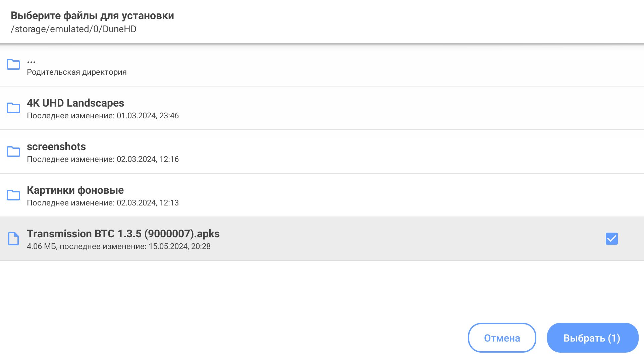644x362 pixels.
Task: Click the 02.03.2024, 12:13 modification date
Action: coord(148,203)
